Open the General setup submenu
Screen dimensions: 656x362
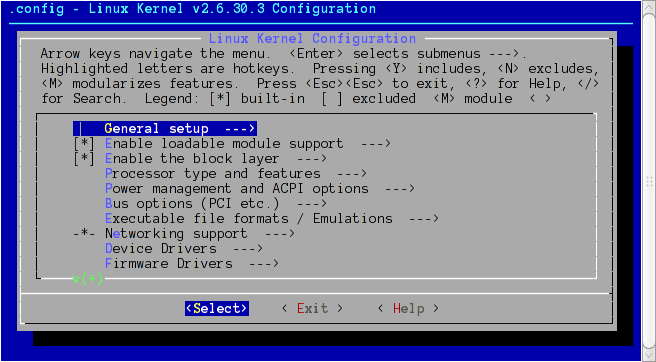point(165,128)
